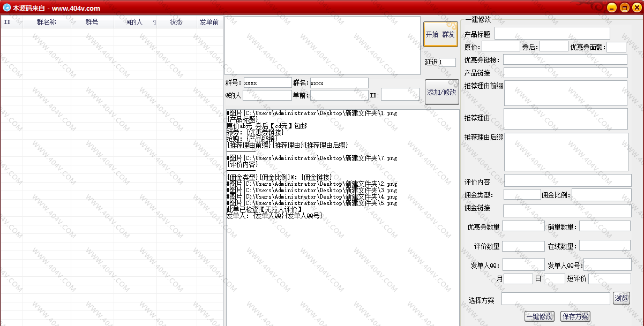Click the 添加/修改 button

coord(441,92)
